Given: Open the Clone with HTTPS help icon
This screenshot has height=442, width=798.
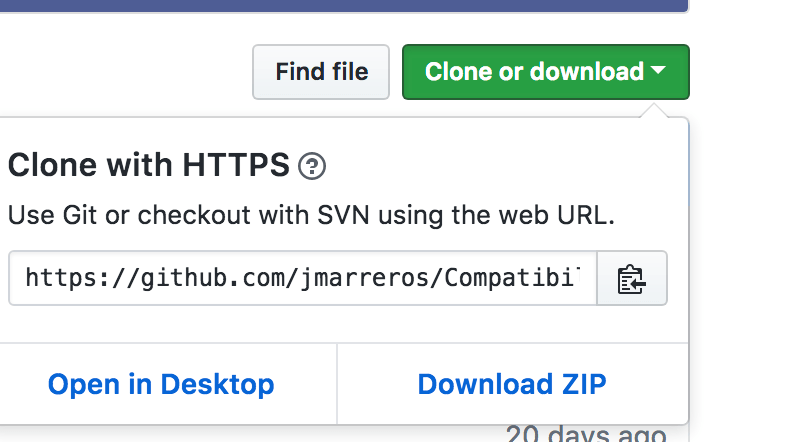Looking at the screenshot, I should pos(312,166).
